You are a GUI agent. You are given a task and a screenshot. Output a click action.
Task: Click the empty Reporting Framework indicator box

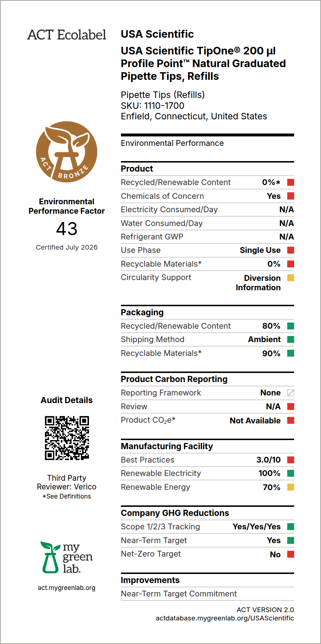point(290,393)
